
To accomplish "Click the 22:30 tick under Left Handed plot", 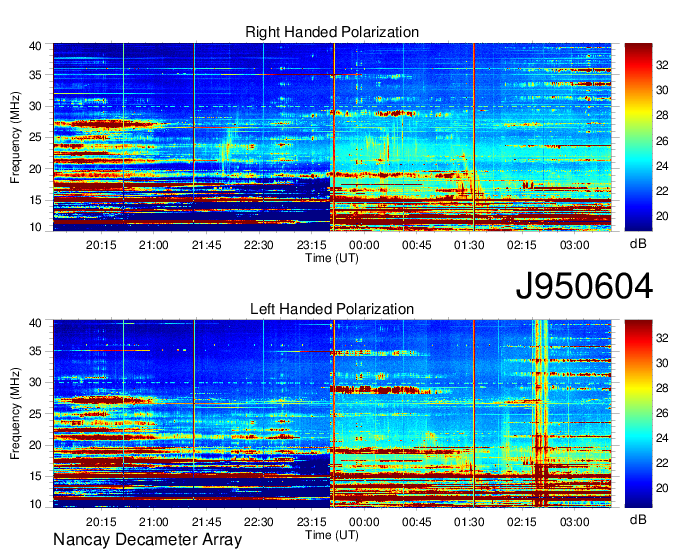I will (259, 522).
